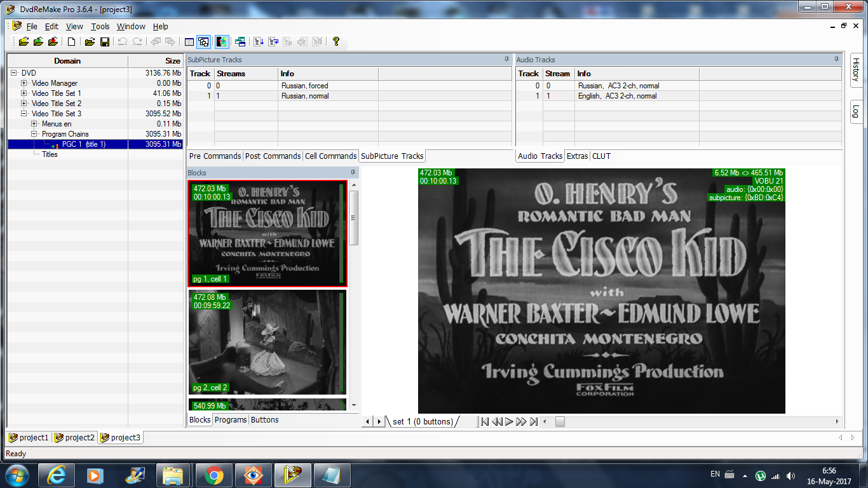Collapse the Program Chains node
This screenshot has width=868, height=488.
[34, 134]
